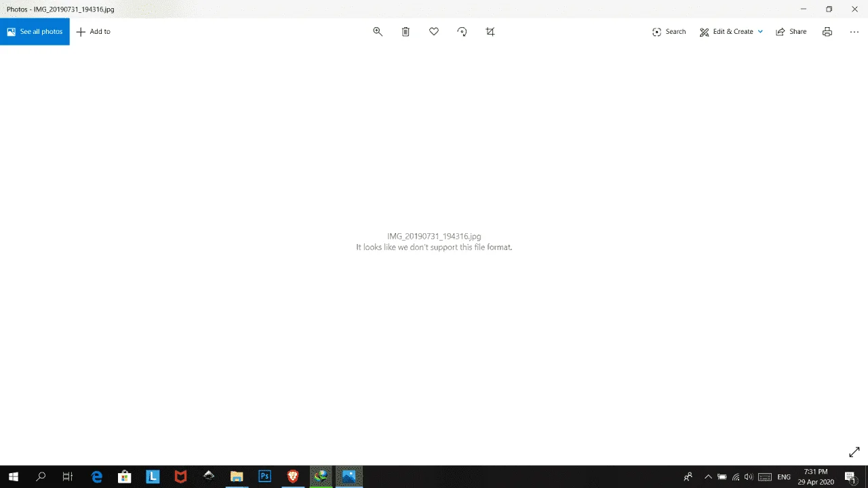The width and height of the screenshot is (868, 488).
Task: Open visual Search in Photos toolbar
Action: (x=669, y=32)
